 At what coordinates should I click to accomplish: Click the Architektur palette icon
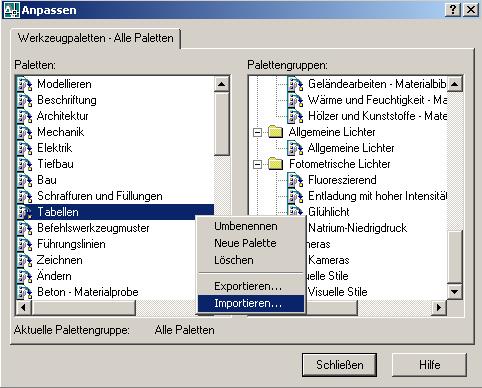[25, 116]
